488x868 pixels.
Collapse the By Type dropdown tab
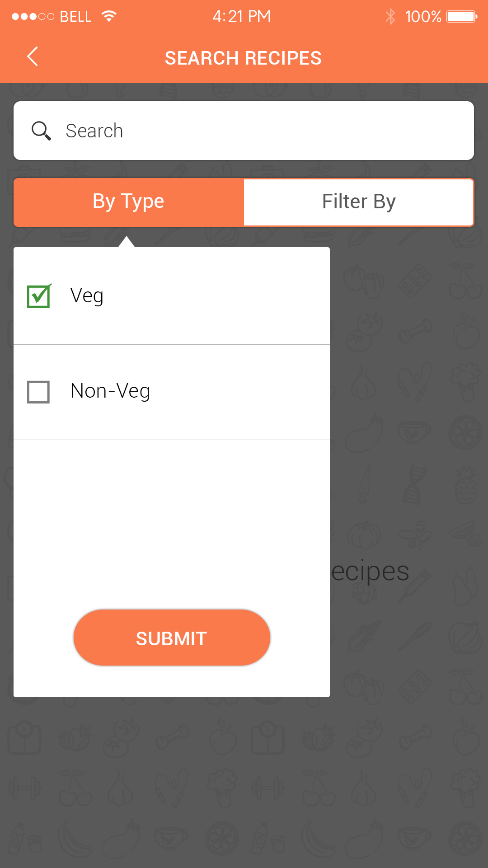click(x=129, y=202)
